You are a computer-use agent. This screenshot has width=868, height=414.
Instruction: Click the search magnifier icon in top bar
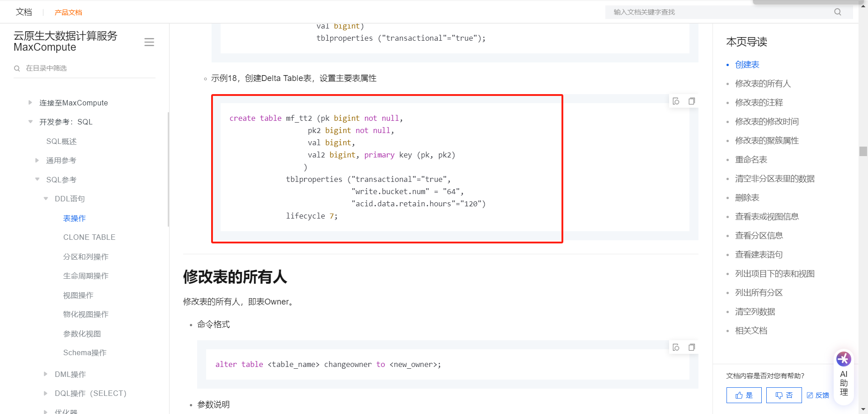[838, 12]
